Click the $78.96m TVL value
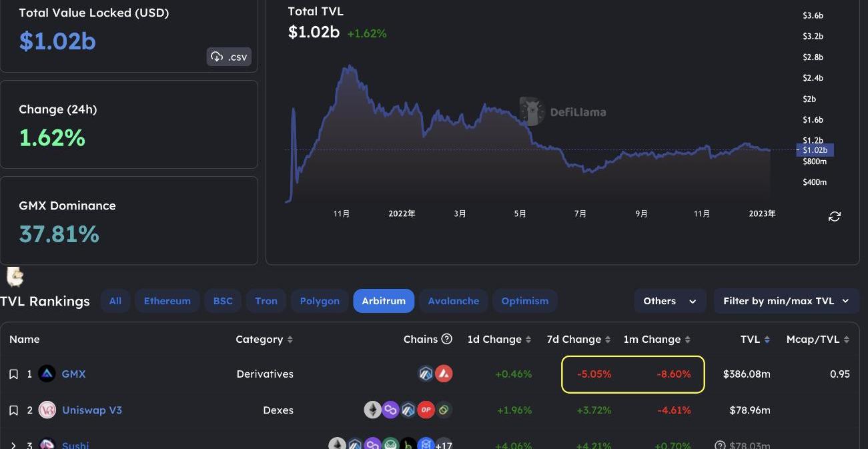868x449 pixels. pos(750,410)
